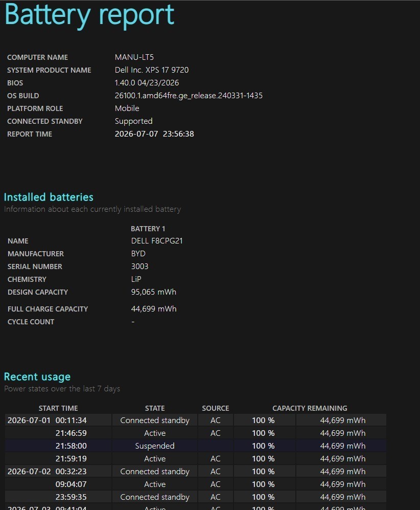Click the "Suspended" state cell

[x=155, y=446]
